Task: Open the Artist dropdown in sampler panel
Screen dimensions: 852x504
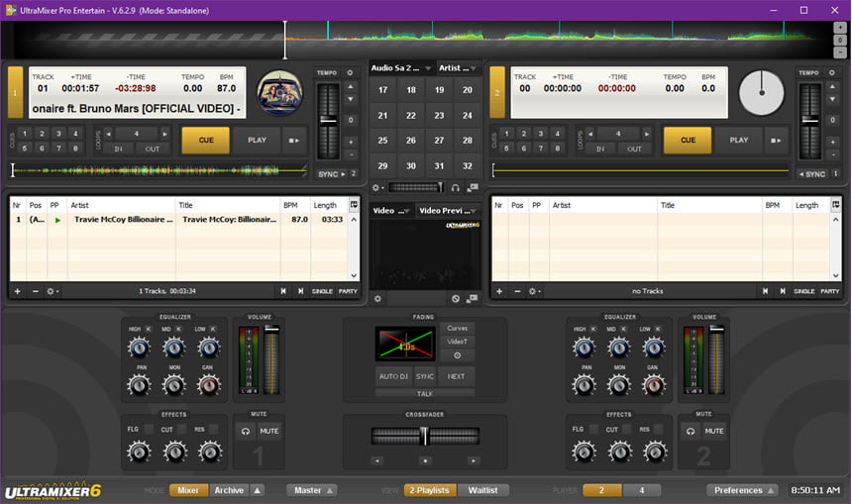Action: click(458, 68)
